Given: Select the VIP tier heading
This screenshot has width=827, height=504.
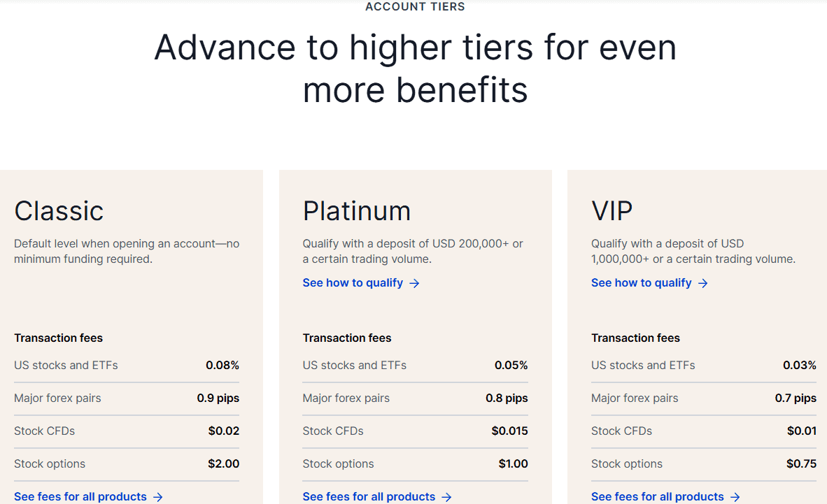Looking at the screenshot, I should [612, 210].
